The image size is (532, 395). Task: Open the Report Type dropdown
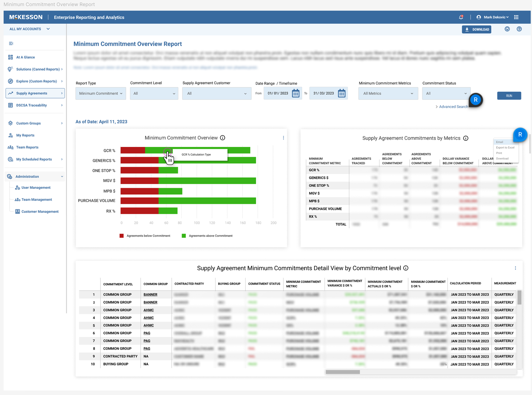click(101, 93)
